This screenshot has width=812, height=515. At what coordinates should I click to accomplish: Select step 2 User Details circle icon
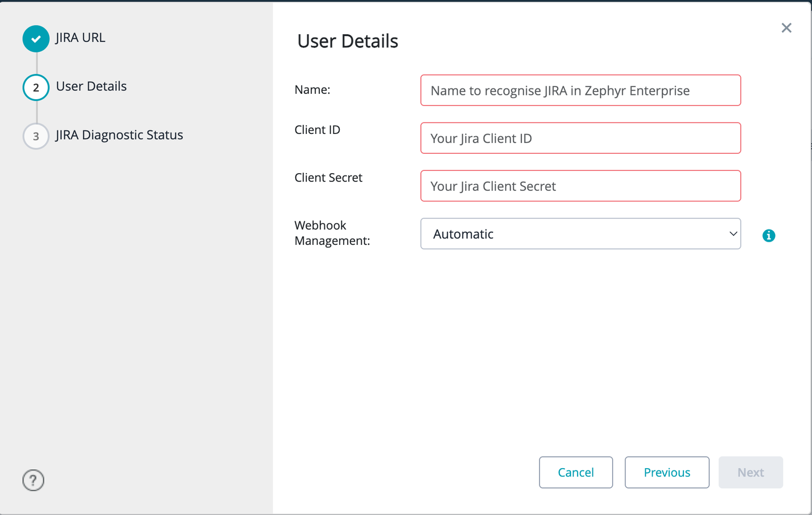[35, 87]
